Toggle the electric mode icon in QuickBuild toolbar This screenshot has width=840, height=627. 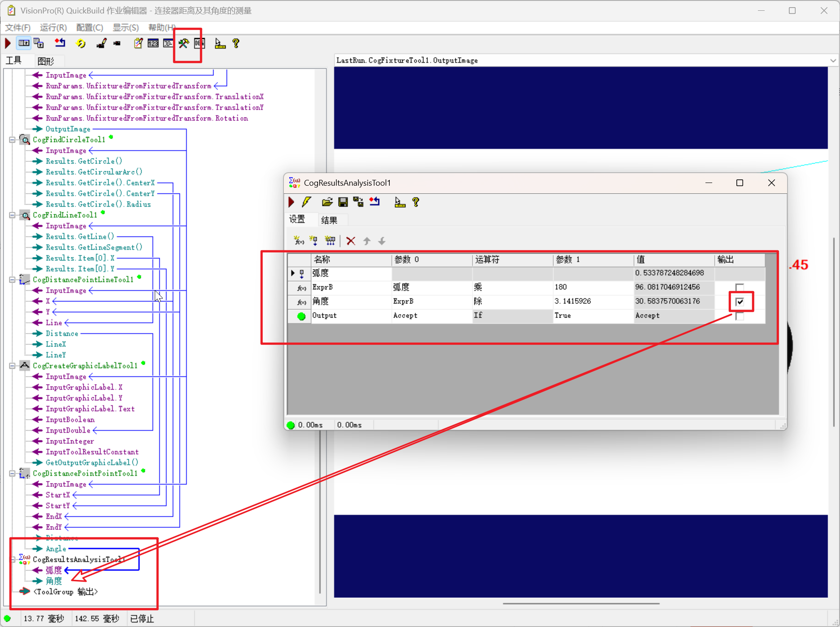point(24,44)
